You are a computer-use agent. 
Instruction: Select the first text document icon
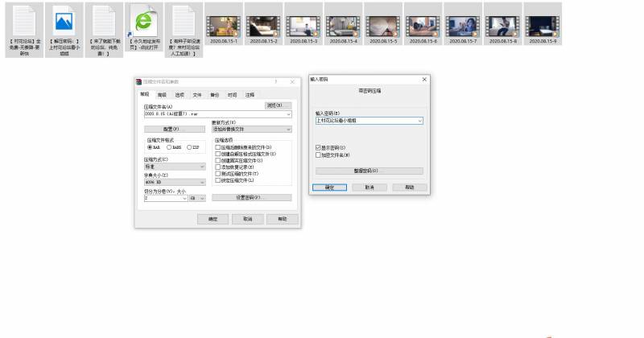click(x=24, y=20)
